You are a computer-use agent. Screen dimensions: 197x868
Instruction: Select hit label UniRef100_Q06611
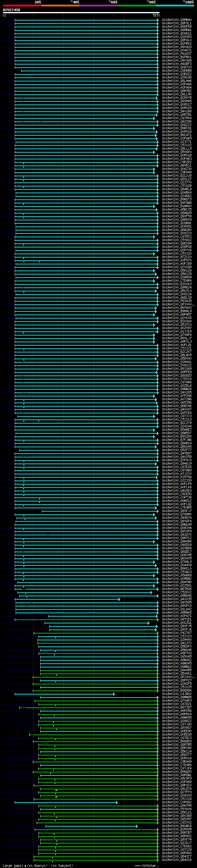pyautogui.click(x=177, y=33)
